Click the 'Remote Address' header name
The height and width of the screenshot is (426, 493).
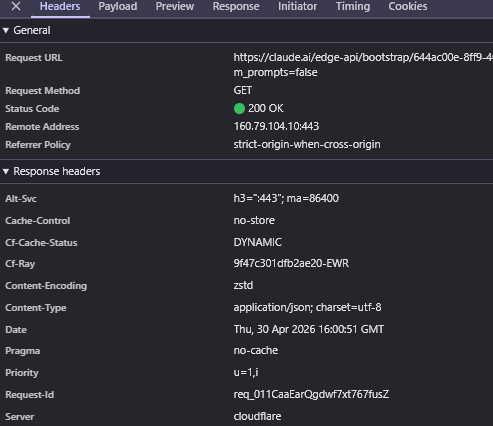click(x=42, y=127)
